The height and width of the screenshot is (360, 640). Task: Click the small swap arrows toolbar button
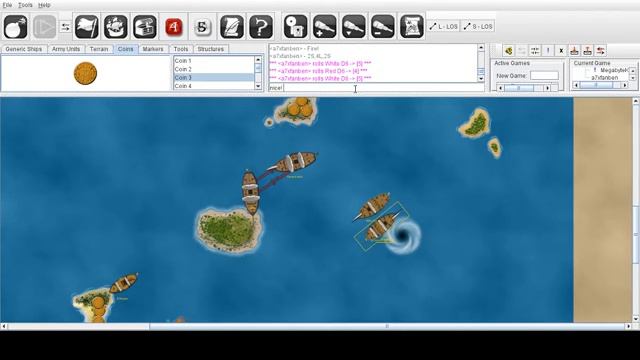click(x=65, y=27)
